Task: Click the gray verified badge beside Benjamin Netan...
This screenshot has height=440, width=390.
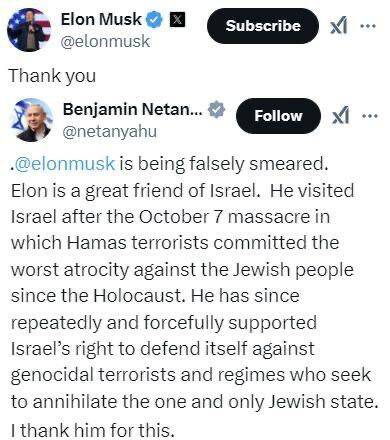Action: 217,109
